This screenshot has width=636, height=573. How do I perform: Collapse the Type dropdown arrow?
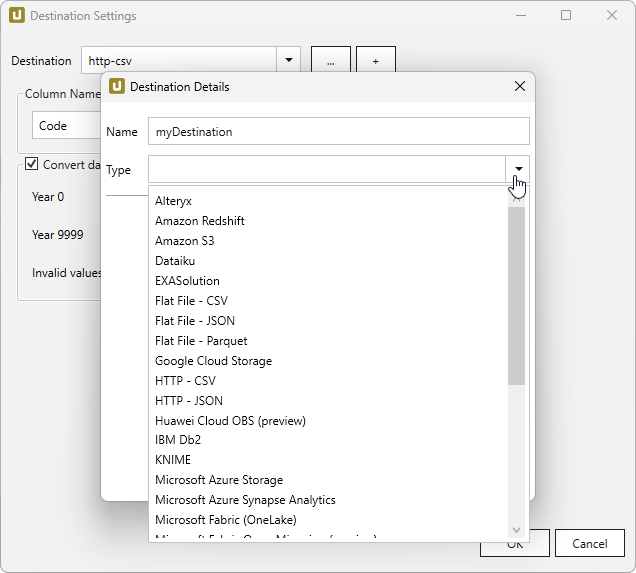tap(518, 169)
